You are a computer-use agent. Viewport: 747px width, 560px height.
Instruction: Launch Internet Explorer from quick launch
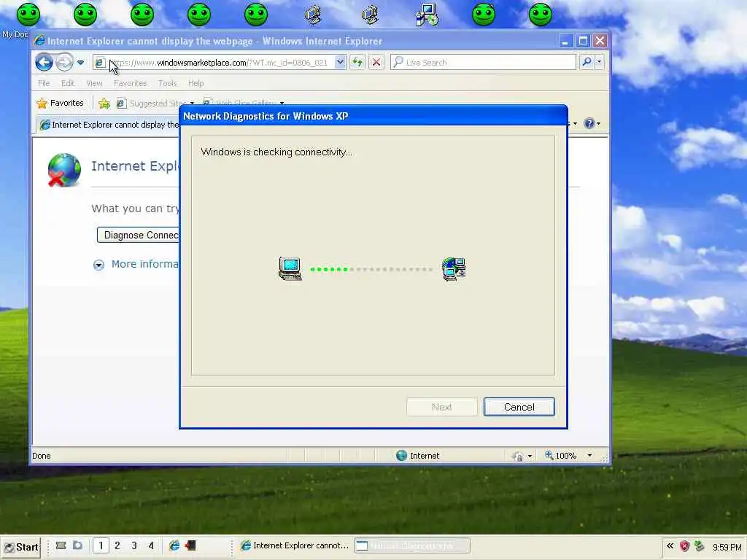click(174, 545)
